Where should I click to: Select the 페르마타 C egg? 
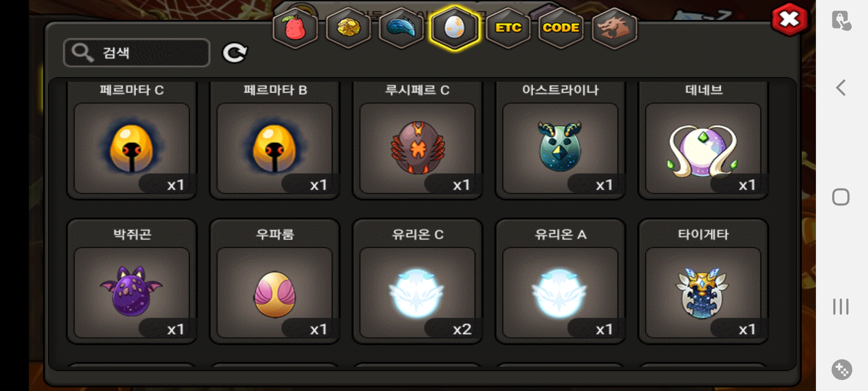tap(132, 140)
